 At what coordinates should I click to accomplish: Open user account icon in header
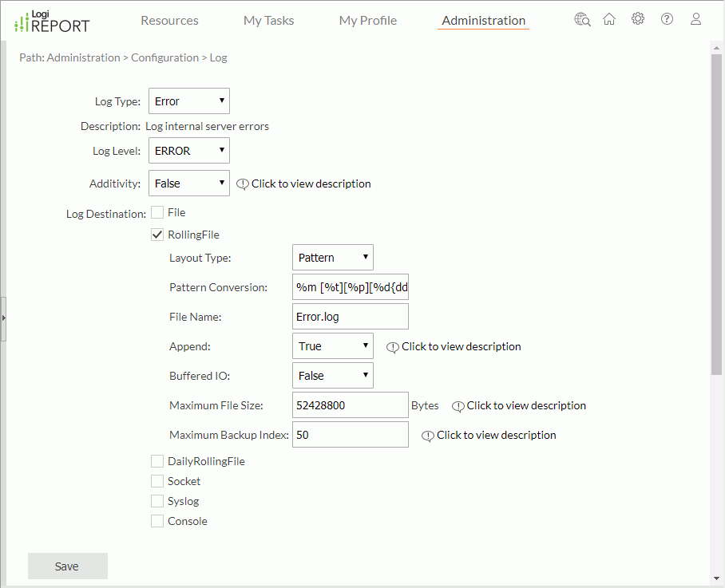point(695,20)
